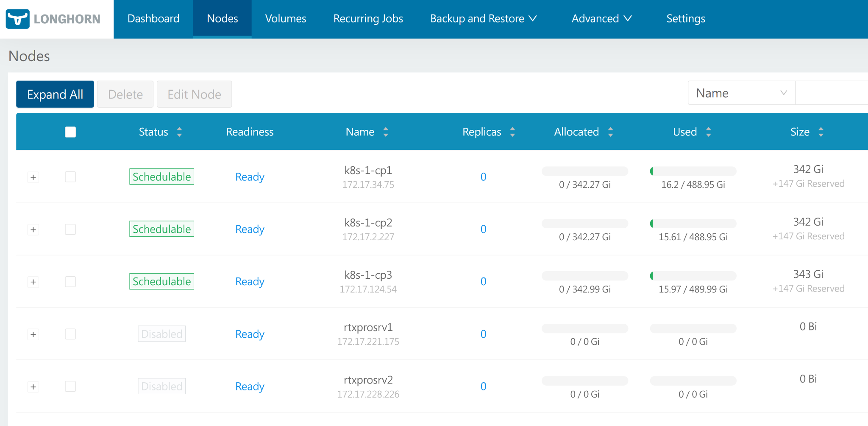868x426 pixels.
Task: Click IP address 172.17.228.226
Action: click(x=368, y=394)
